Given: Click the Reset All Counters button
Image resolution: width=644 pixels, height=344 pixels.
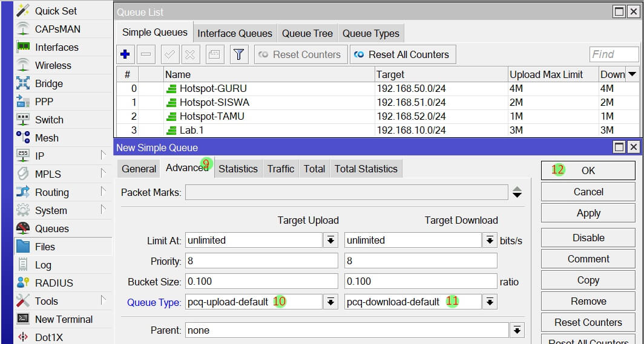Looking at the screenshot, I should click(402, 54).
